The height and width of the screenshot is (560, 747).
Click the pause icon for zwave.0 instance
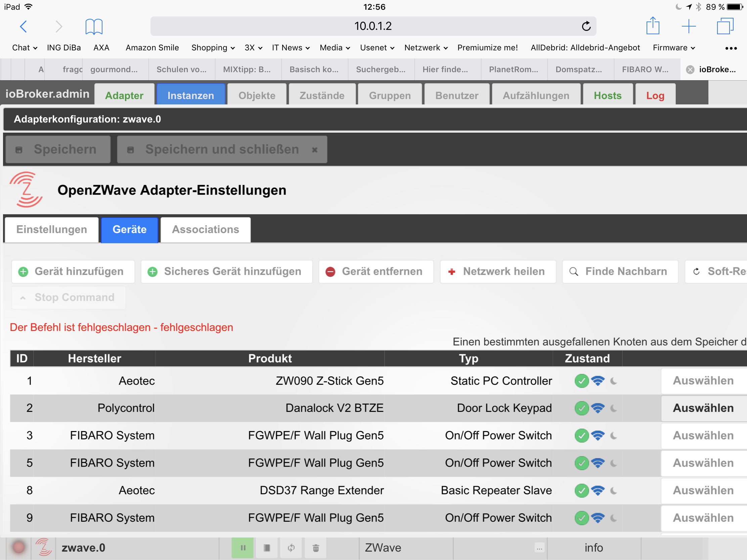pos(243,548)
